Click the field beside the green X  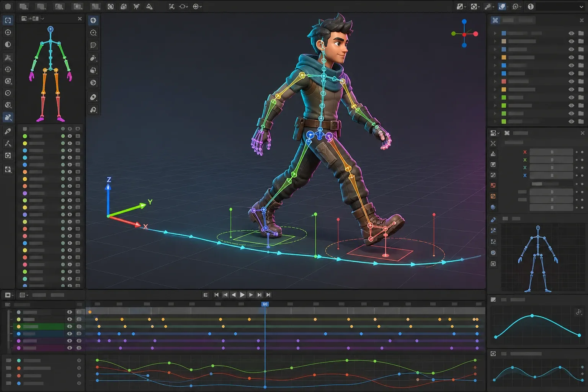coord(551,160)
